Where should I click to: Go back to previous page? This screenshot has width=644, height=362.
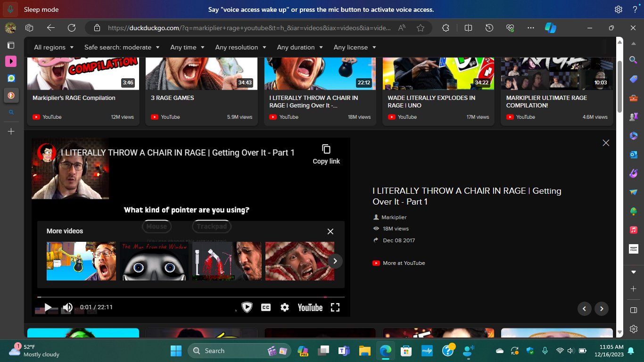point(50,28)
